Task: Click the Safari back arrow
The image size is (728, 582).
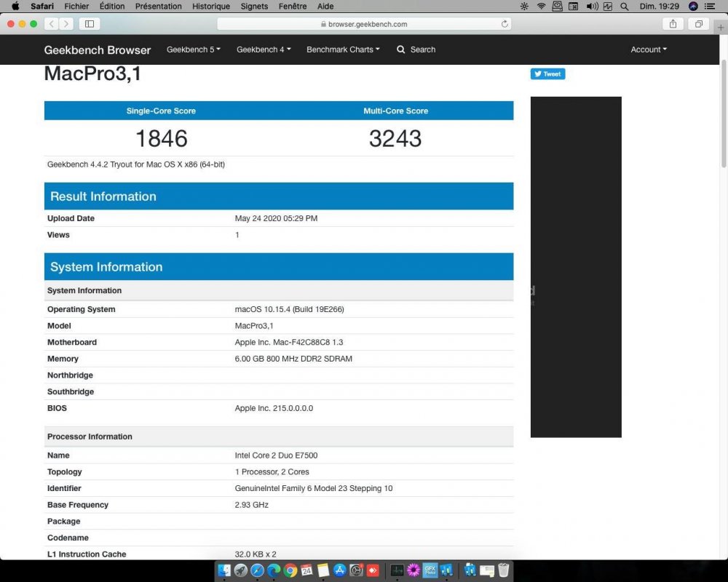Action: [52, 24]
